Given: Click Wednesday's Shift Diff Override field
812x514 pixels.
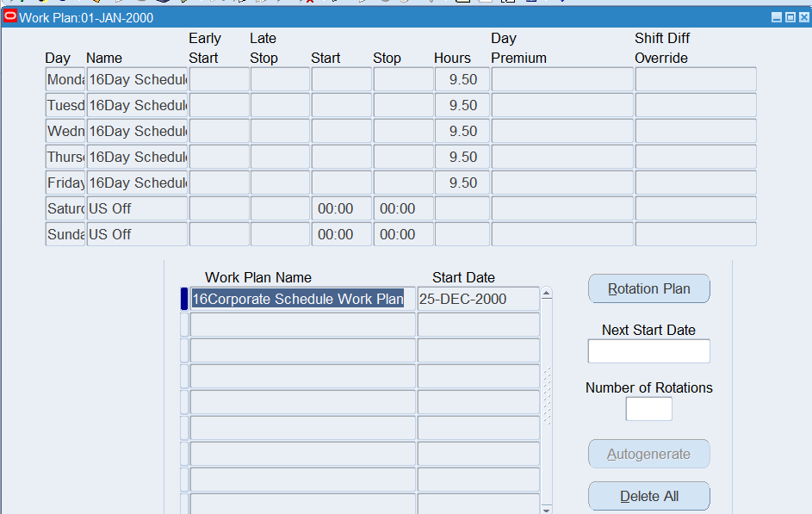Looking at the screenshot, I should 695,132.
